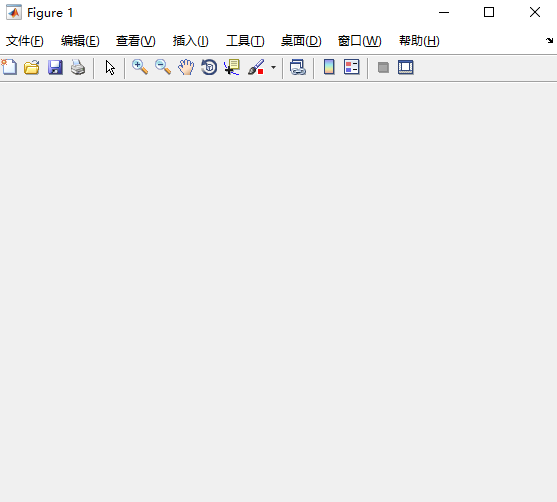The height and width of the screenshot is (502, 557).
Task: Expand the brush color dropdown arrow
Action: coord(274,67)
